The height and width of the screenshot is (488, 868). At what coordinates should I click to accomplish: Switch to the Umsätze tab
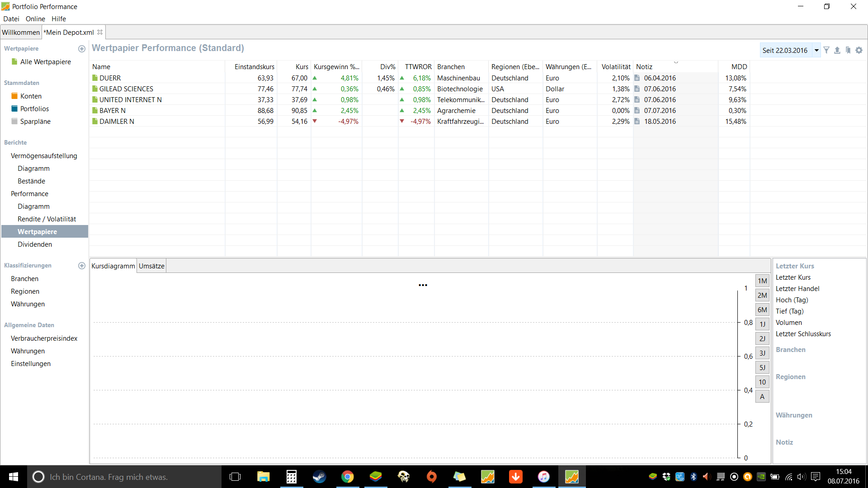(151, 266)
